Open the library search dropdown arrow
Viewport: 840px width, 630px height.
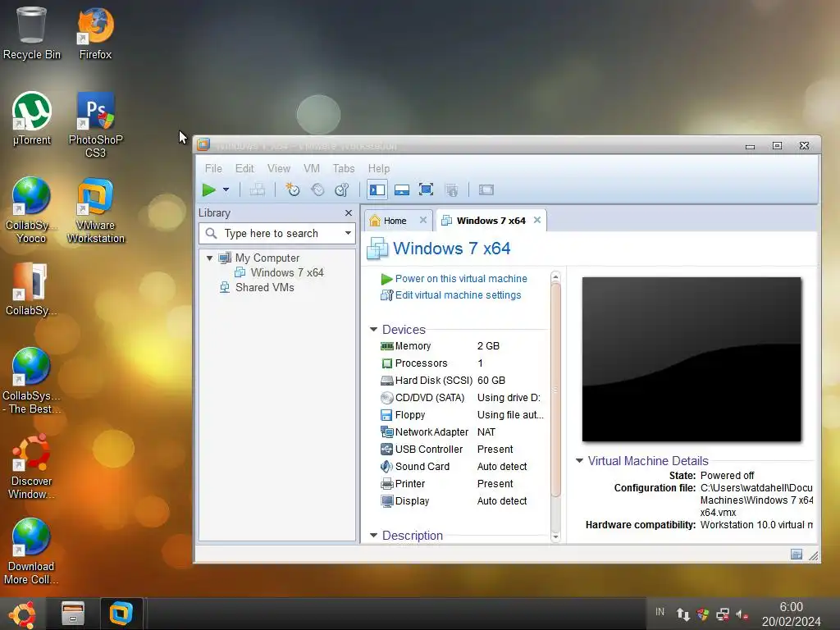348,233
